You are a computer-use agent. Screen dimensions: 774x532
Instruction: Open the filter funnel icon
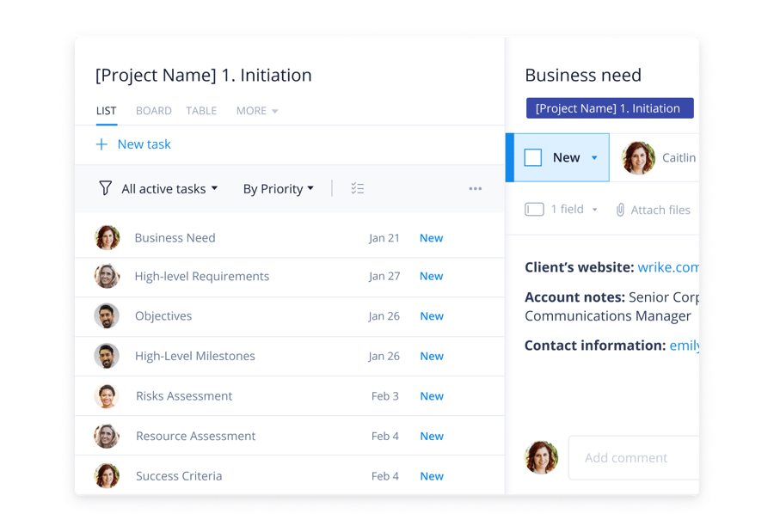click(104, 188)
